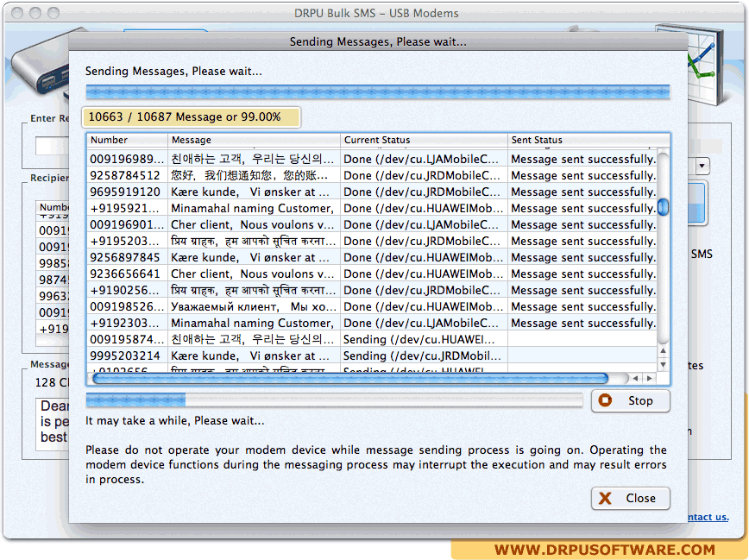Click the red stop icon
This screenshot has width=749, height=560.
tap(605, 400)
